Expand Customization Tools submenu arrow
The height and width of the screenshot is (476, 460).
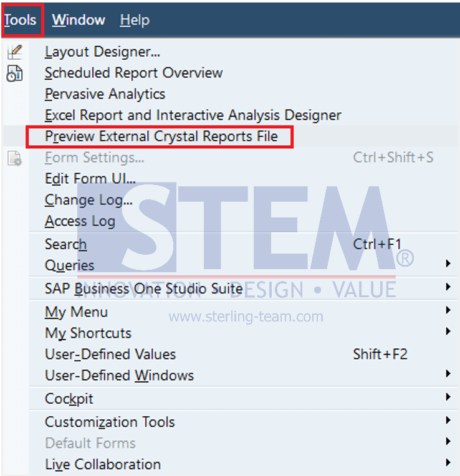[448, 420]
